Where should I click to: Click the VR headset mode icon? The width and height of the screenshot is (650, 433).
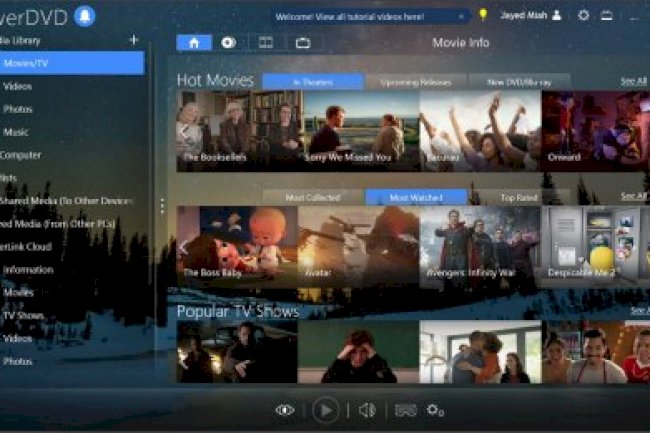point(405,410)
